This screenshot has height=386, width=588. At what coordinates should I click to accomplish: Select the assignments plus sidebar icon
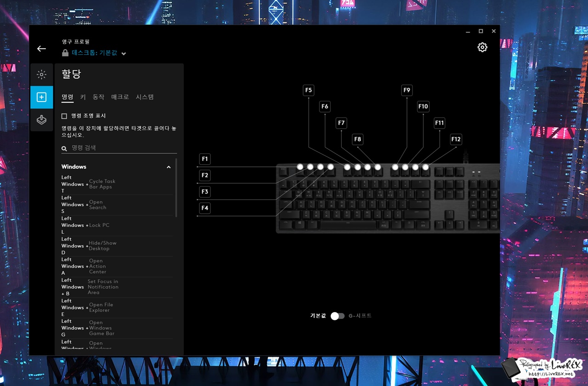[41, 97]
